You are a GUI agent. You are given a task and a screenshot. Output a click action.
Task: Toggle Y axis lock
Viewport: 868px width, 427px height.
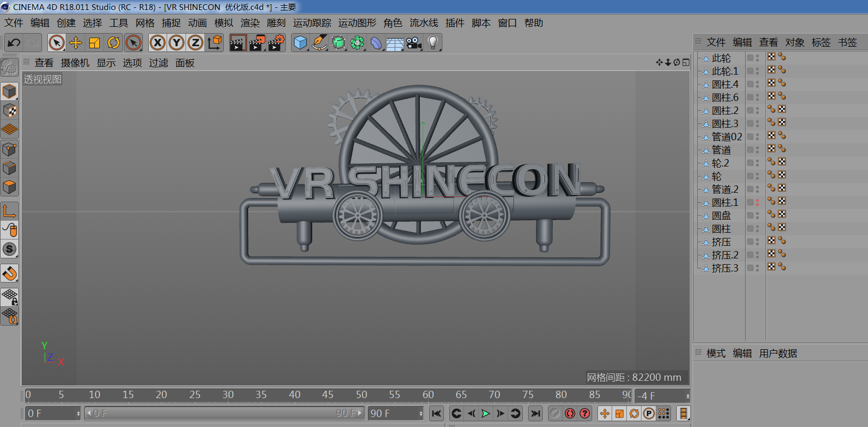tap(177, 43)
